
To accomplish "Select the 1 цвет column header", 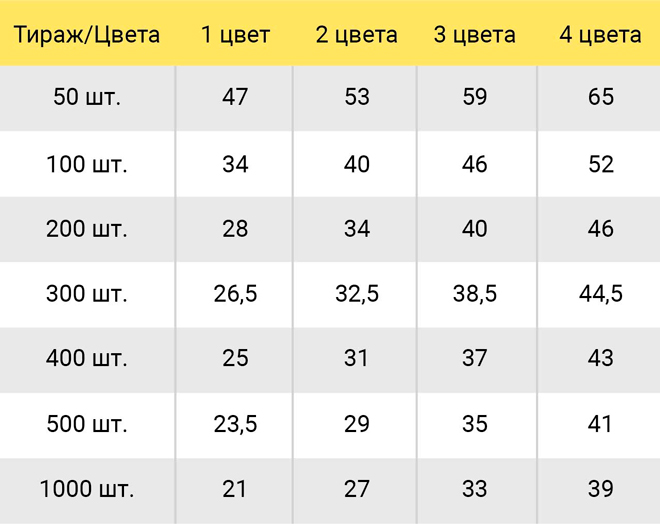I will [x=235, y=35].
